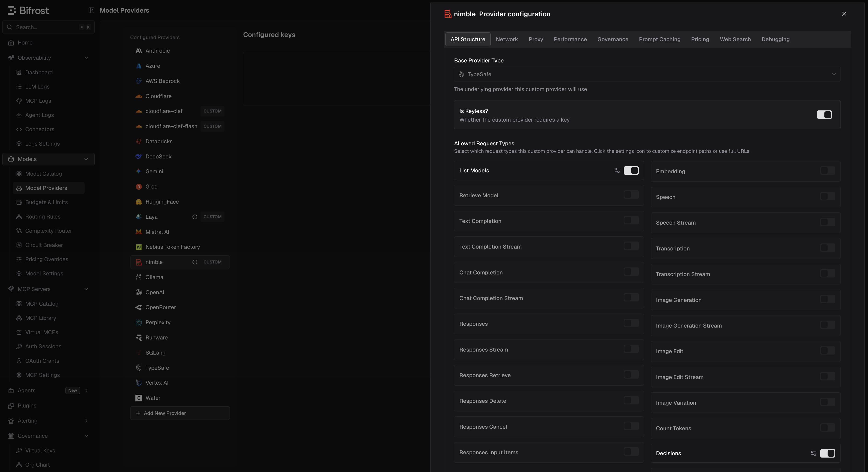Collapse the Models section chevron
868x472 pixels.
click(x=86, y=159)
